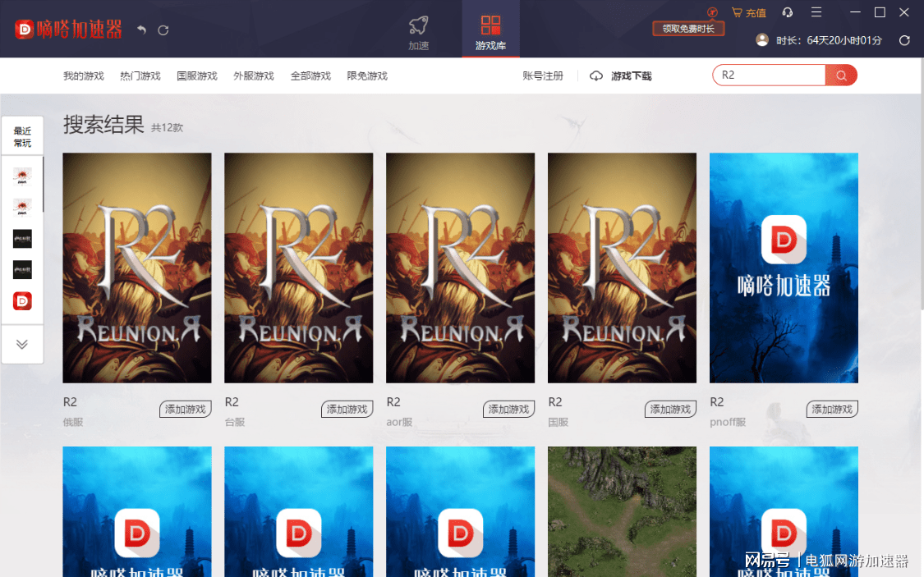The height and width of the screenshot is (577, 924).
Task: Refresh the remaining time duration
Action: point(904,40)
